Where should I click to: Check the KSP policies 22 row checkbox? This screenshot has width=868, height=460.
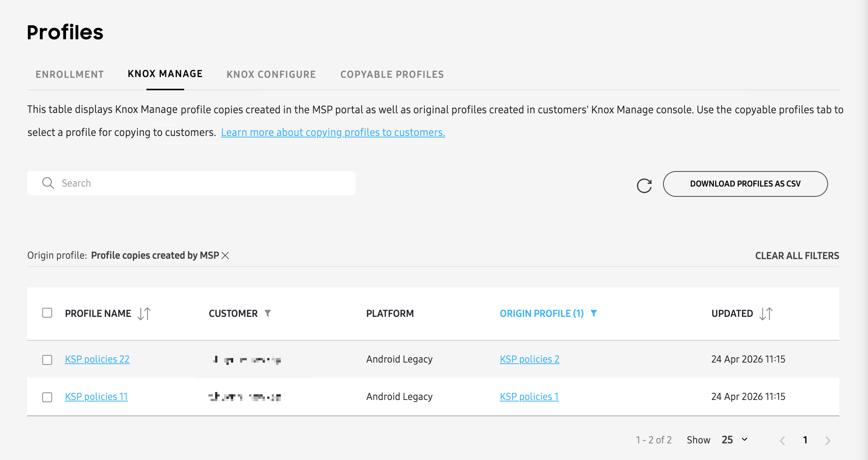[x=47, y=360]
